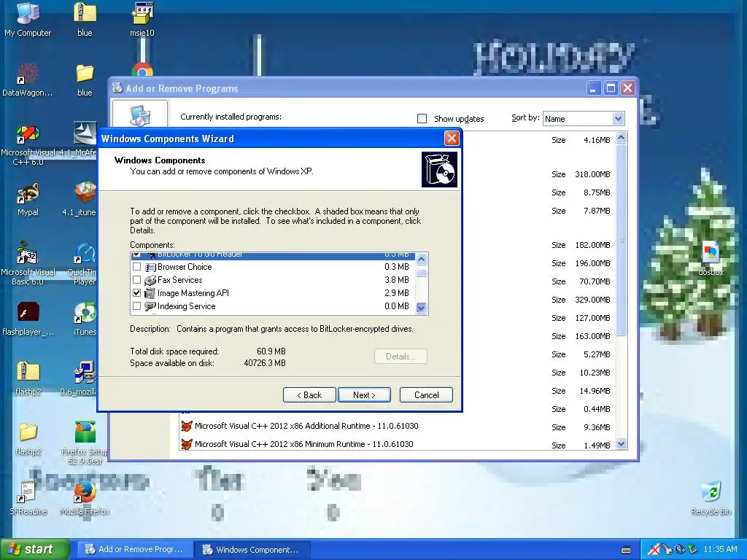Click programs list scrollbar up arrow

(x=622, y=138)
